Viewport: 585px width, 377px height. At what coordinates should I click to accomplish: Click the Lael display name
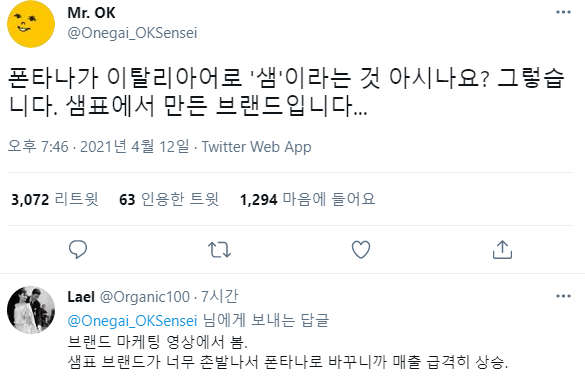tap(81, 297)
